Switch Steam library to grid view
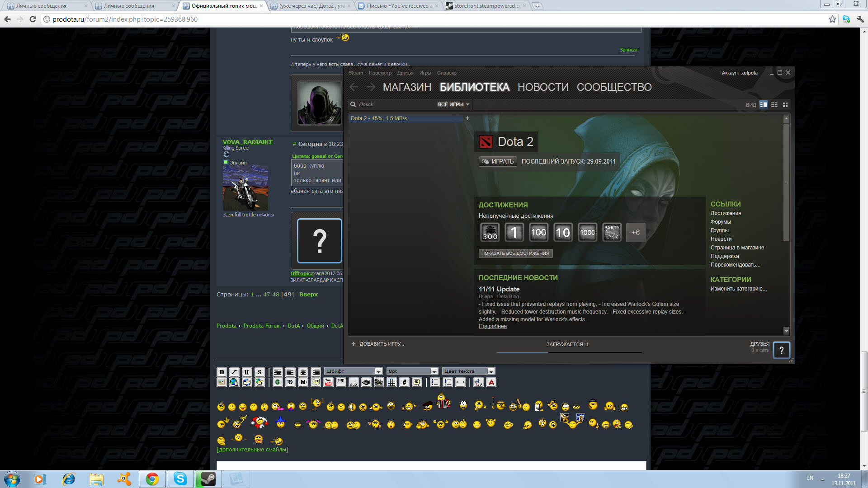 tap(785, 104)
